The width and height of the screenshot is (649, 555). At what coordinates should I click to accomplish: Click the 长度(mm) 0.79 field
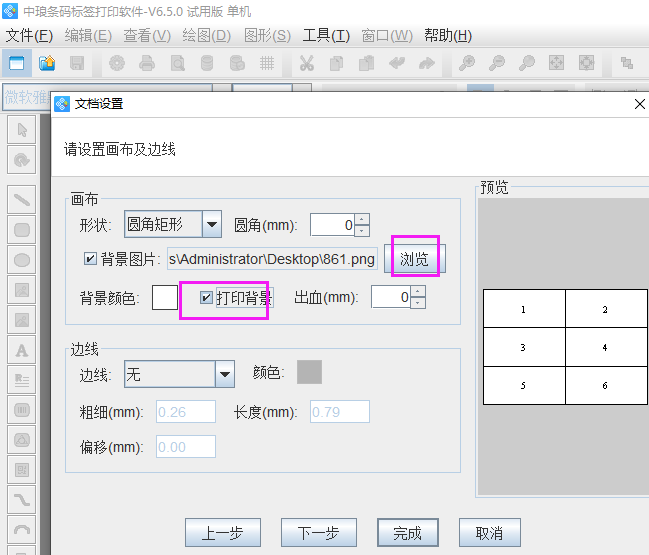click(x=340, y=412)
